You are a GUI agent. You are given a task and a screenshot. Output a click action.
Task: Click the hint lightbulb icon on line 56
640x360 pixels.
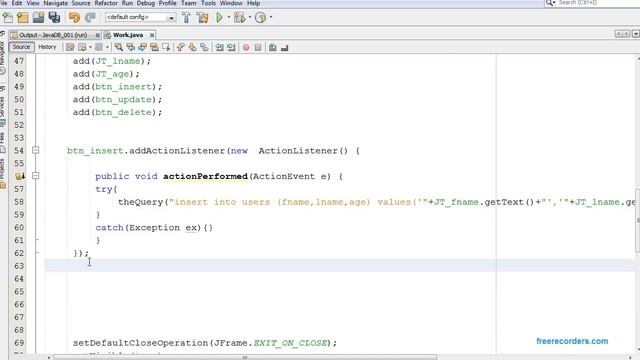(x=19, y=176)
